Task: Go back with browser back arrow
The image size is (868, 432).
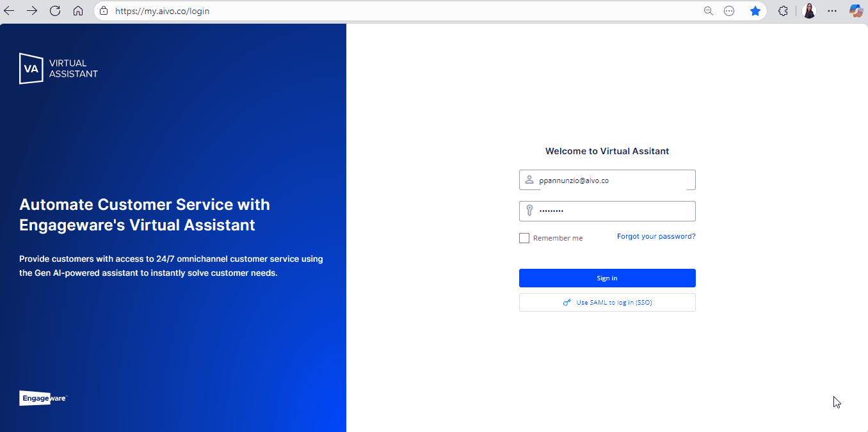Action: (9, 11)
